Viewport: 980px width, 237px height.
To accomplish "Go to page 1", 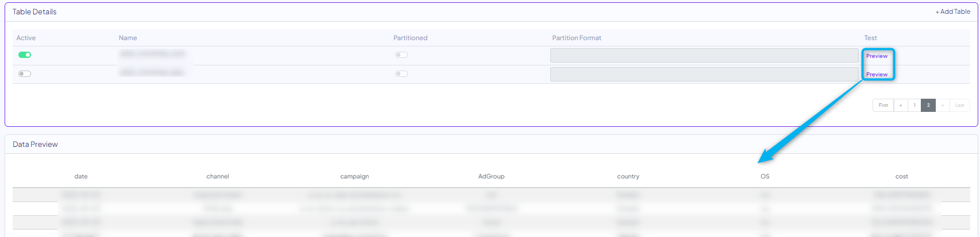I will pyautogui.click(x=915, y=106).
